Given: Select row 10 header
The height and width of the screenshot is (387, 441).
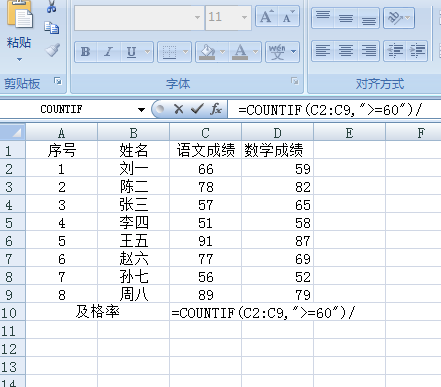Looking at the screenshot, I should [x=12, y=312].
